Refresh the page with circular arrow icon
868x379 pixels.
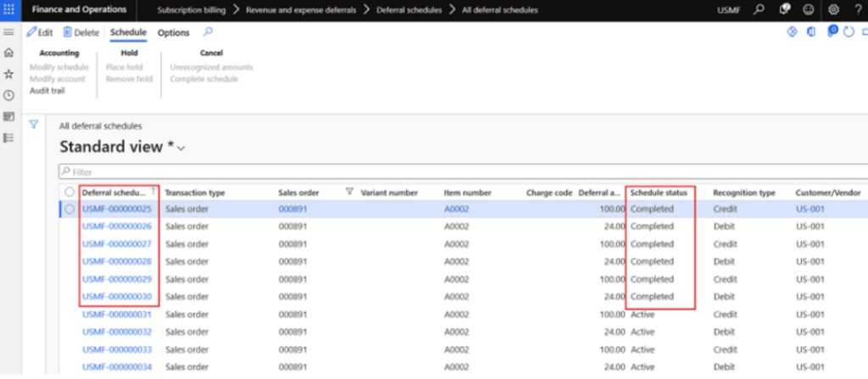[x=847, y=32]
